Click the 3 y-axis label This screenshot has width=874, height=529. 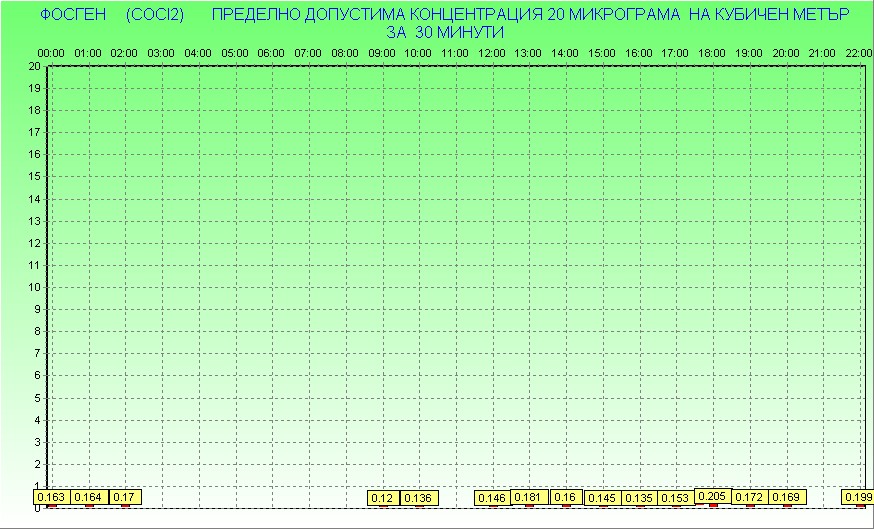coord(37,442)
